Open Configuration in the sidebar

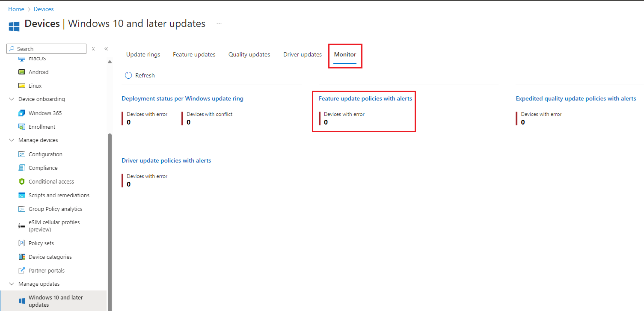click(x=45, y=154)
